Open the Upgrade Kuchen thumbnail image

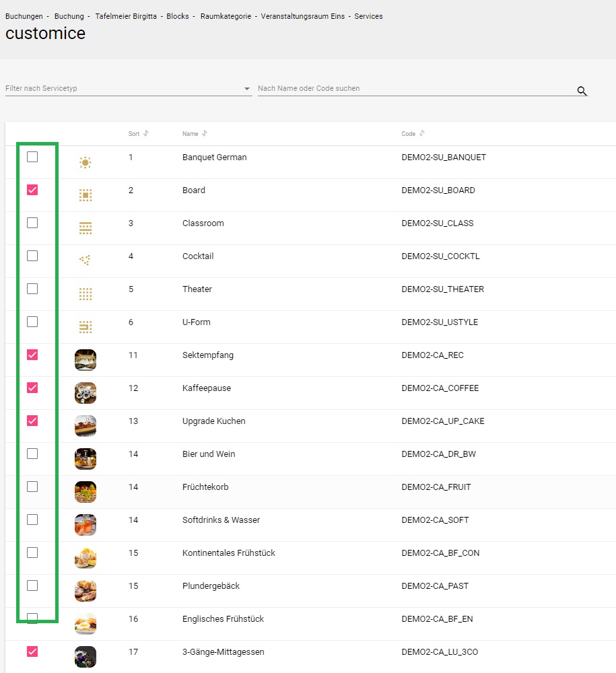(85, 426)
